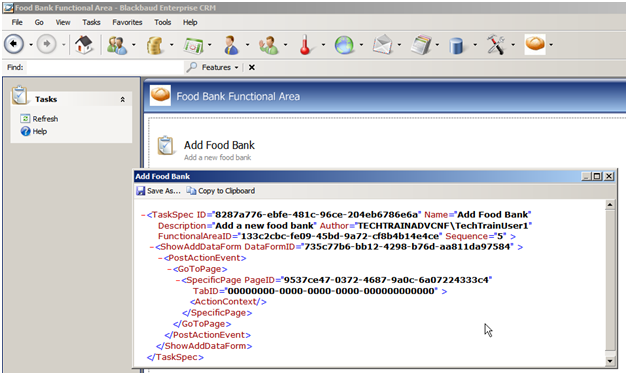The height and width of the screenshot is (375, 628).
Task: Open the Constituents people icon
Action: point(117,44)
